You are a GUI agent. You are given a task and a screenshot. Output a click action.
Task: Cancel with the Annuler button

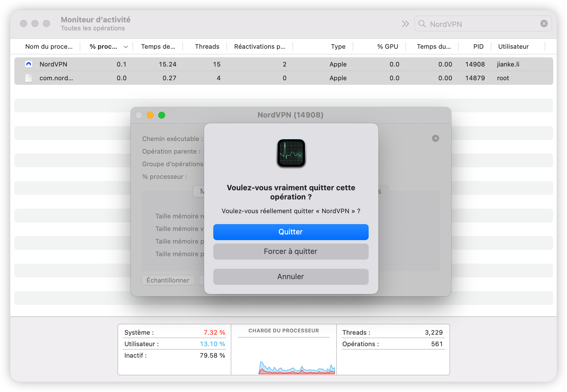(x=291, y=277)
